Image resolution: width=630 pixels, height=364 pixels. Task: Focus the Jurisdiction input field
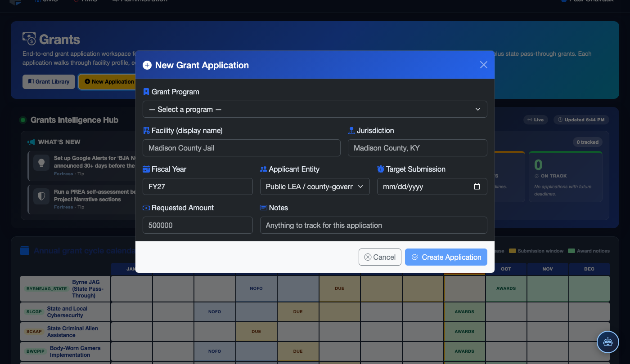[418, 148]
